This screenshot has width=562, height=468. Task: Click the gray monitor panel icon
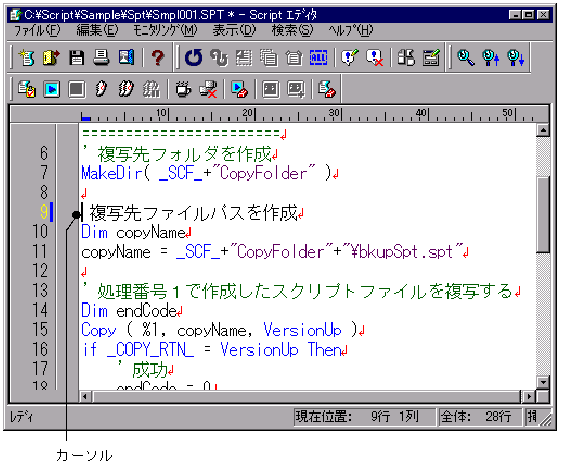271,89
